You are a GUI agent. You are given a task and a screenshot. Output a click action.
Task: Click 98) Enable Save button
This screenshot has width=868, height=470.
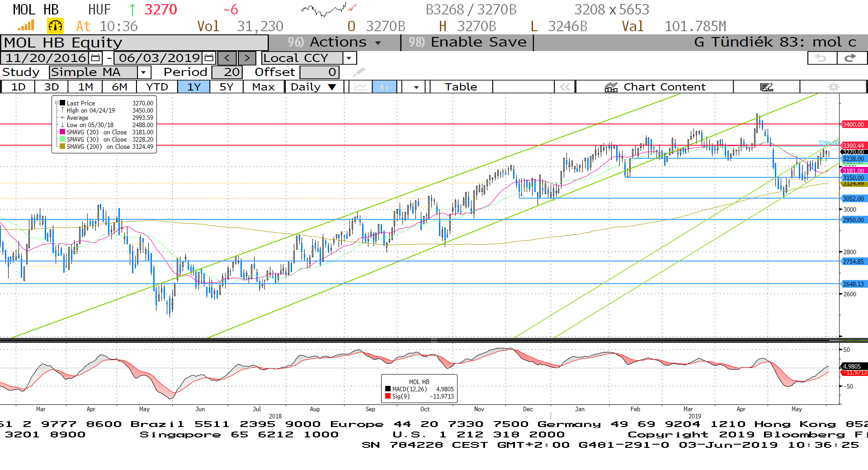467,42
